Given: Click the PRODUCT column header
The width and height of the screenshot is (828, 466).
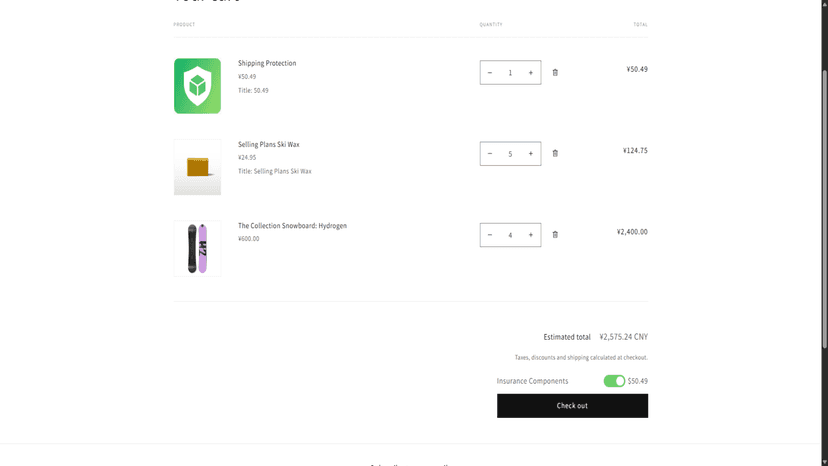Looking at the screenshot, I should click(x=184, y=24).
